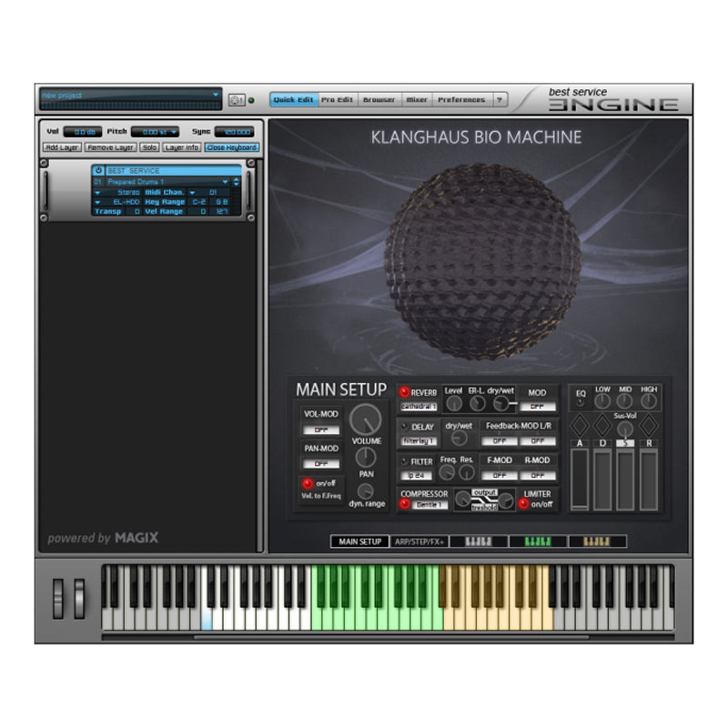Activate the REVERB module light
728x728 pixels.
pyautogui.click(x=405, y=390)
